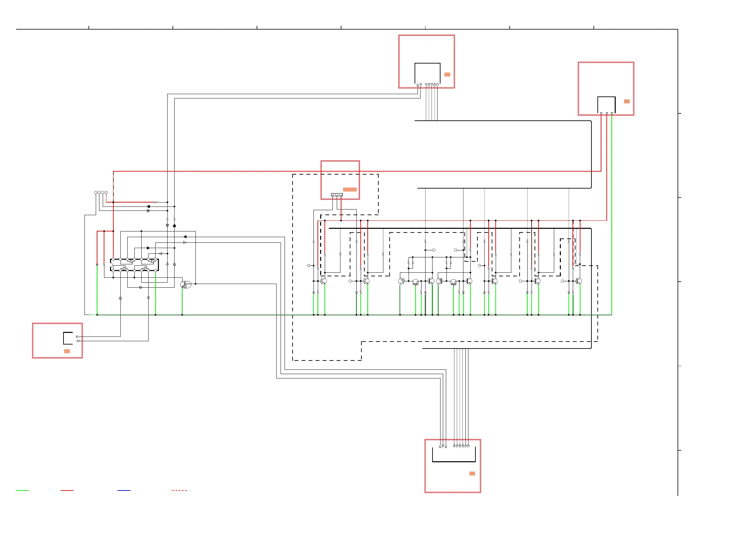Click the solid black arrow pointing left above IC
Viewport: 754px width, 560px height.
[x=185, y=237]
